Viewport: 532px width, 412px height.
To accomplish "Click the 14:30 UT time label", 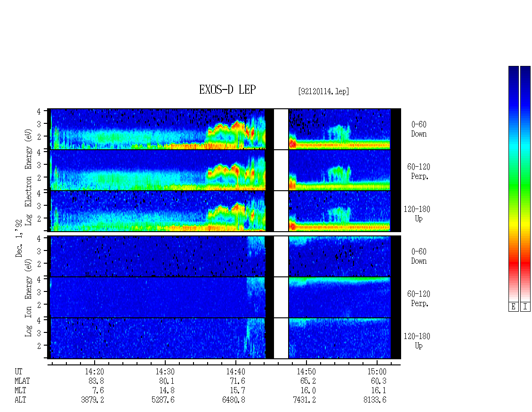I will 165,372.
